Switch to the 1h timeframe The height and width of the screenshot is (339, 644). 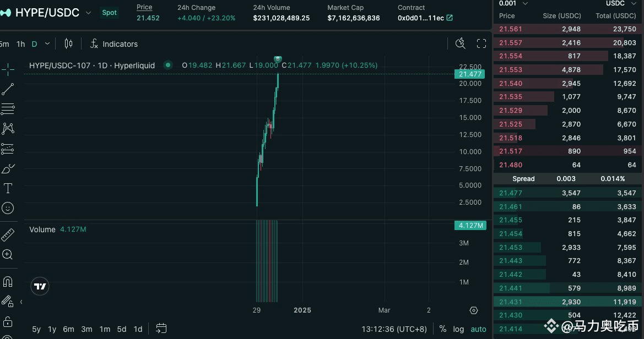(20, 44)
